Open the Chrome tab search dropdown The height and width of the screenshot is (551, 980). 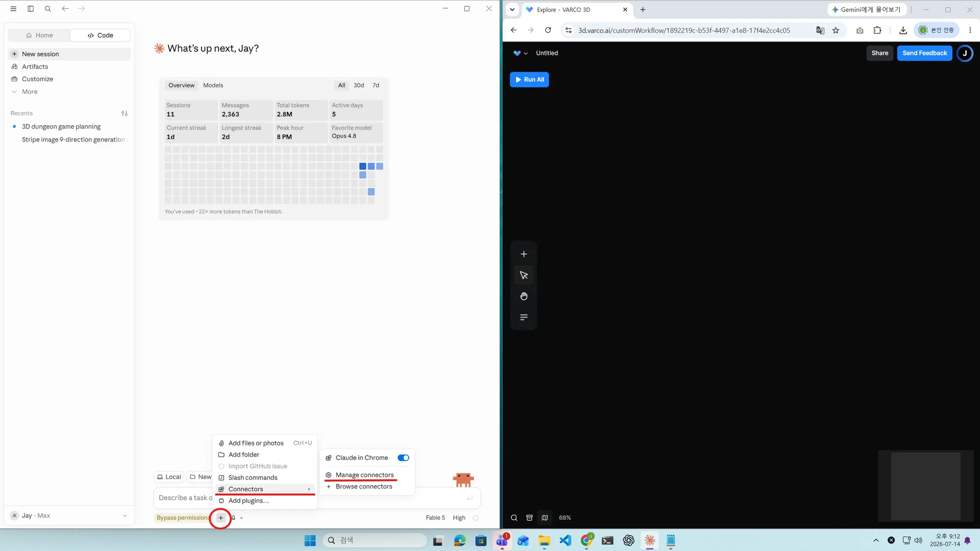point(512,9)
